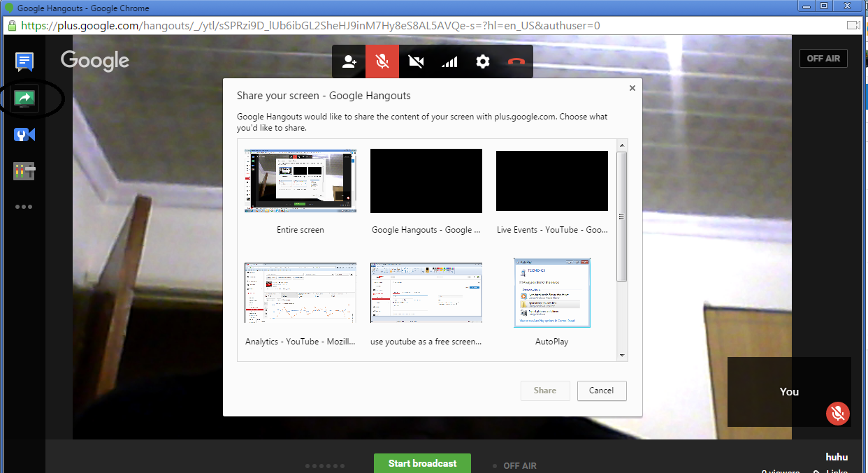Close the Share your screen dialog
Screen dimensions: 868x473
coord(632,88)
